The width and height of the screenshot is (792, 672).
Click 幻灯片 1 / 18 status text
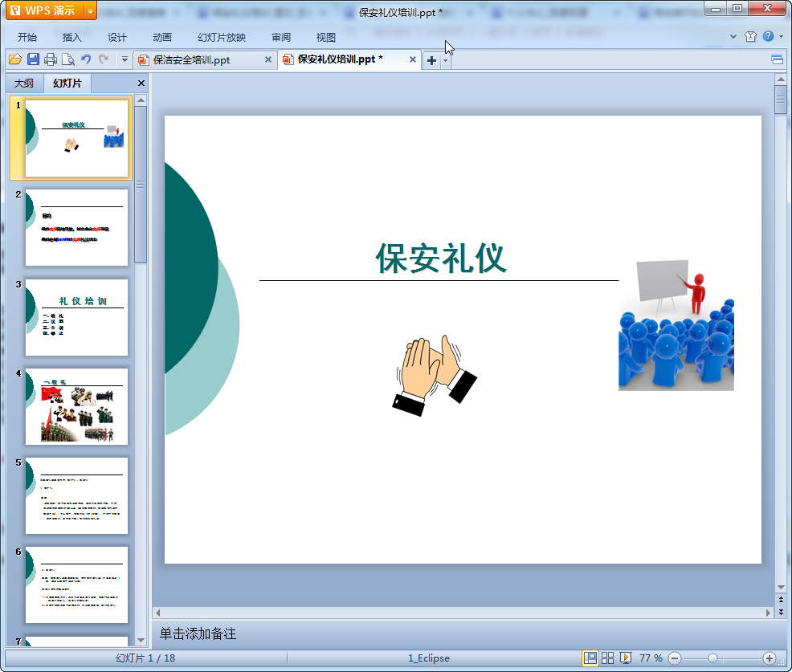145,658
